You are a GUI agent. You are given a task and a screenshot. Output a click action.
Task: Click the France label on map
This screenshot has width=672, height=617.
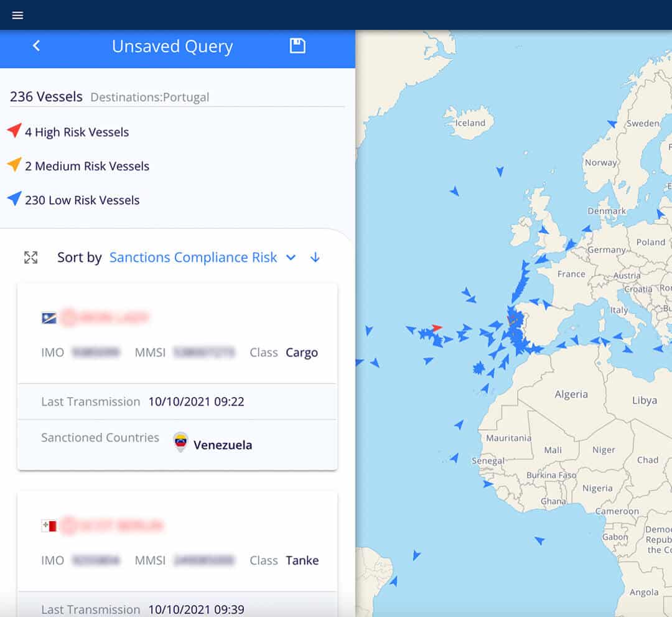(571, 274)
